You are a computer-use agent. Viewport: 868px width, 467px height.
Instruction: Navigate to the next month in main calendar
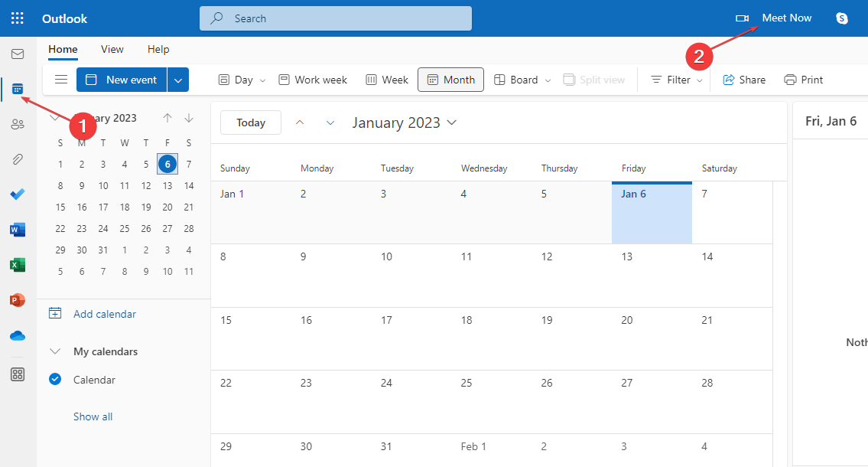click(x=330, y=122)
